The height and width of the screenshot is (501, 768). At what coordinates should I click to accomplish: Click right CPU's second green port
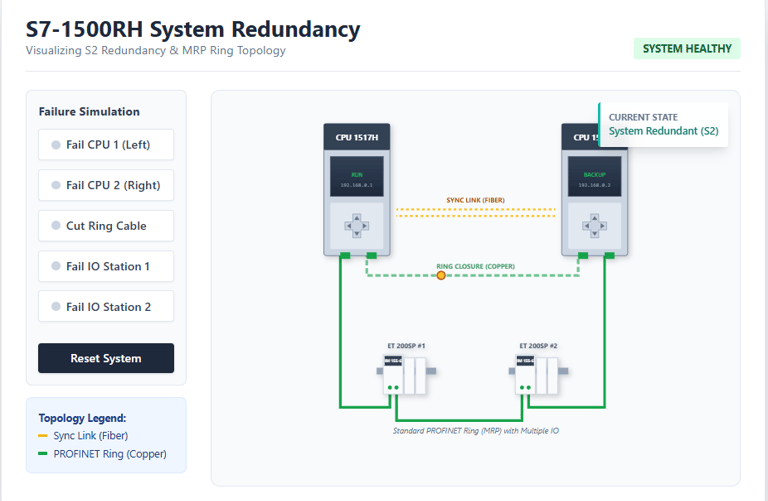point(609,256)
